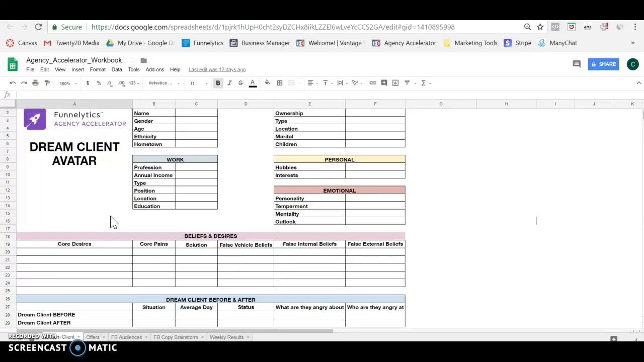This screenshot has width=644, height=362.
Task: Open text wrapping dropdown
Action: (x=343, y=83)
